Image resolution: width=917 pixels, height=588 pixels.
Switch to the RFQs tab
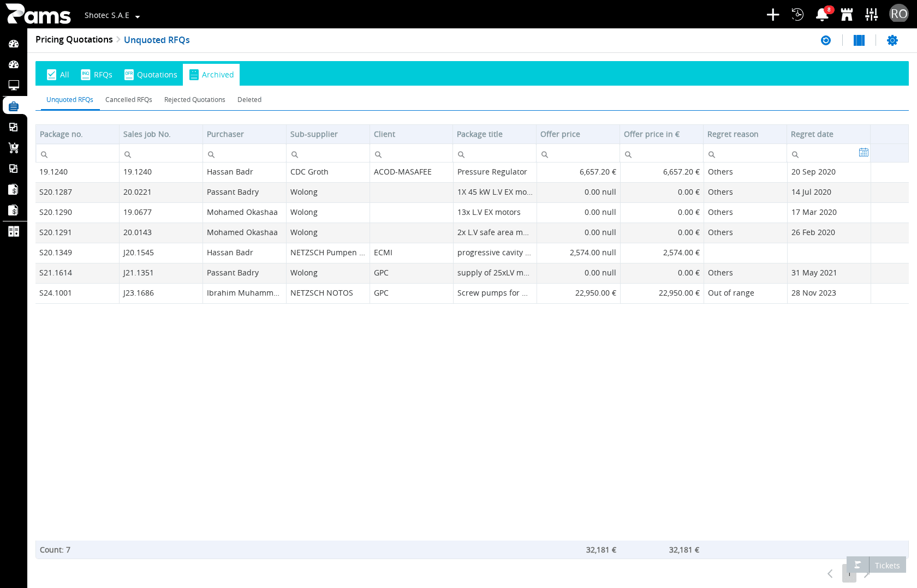[97, 75]
